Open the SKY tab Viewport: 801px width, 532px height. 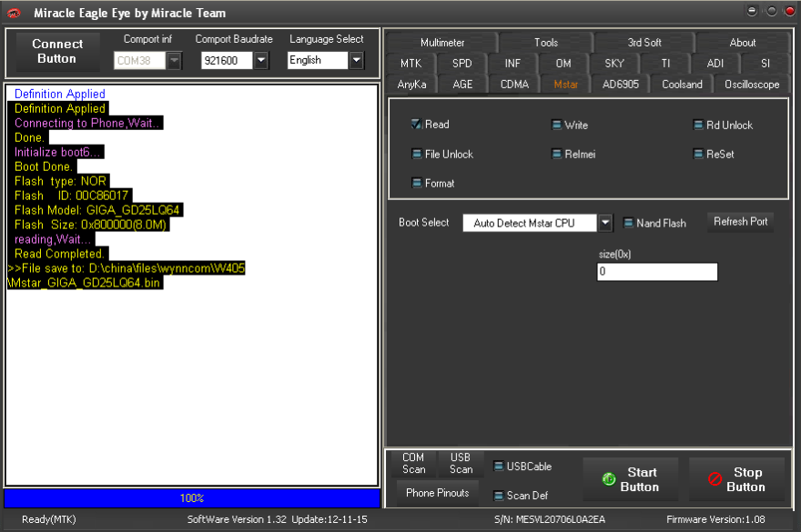coord(614,64)
